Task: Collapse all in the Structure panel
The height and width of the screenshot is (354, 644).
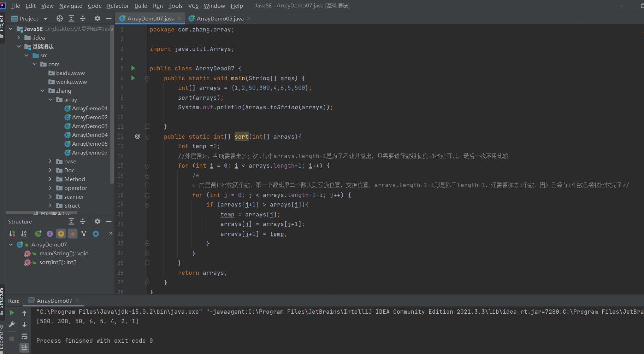Action: [83, 221]
